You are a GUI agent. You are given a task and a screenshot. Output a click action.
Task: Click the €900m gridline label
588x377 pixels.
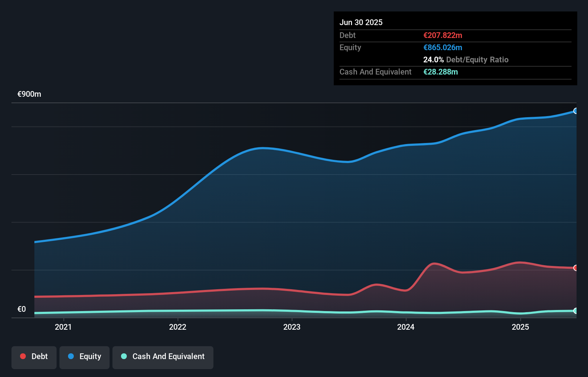[29, 94]
